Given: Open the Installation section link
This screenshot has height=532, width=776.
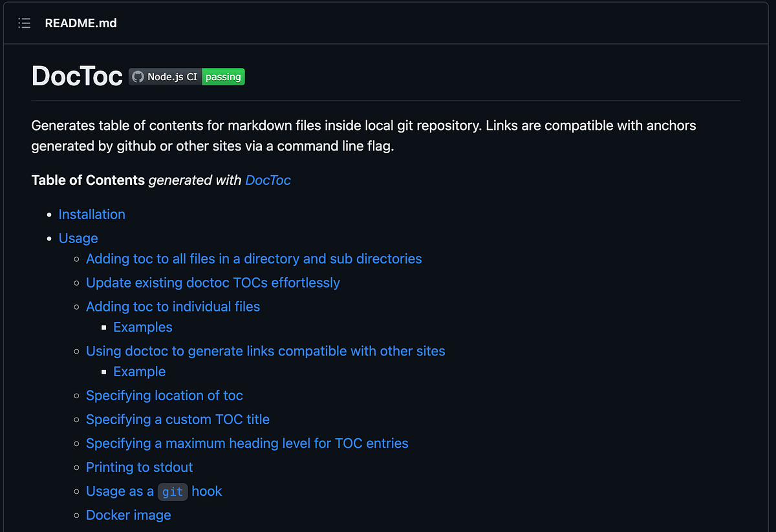Looking at the screenshot, I should 92,214.
